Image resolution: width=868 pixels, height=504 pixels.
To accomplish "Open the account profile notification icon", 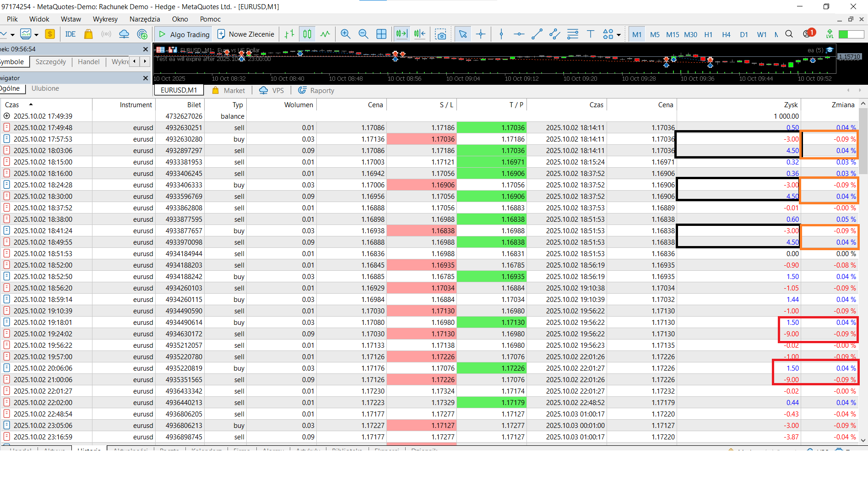I will [809, 33].
